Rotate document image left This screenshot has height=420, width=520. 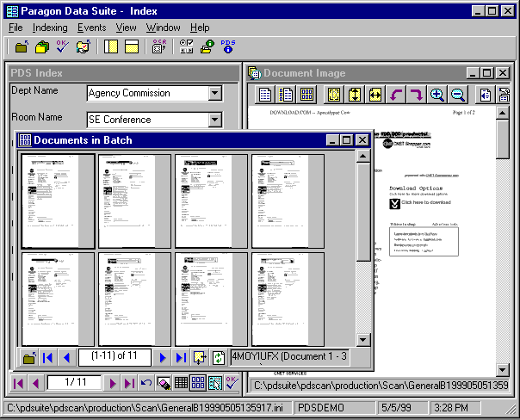pos(397,96)
